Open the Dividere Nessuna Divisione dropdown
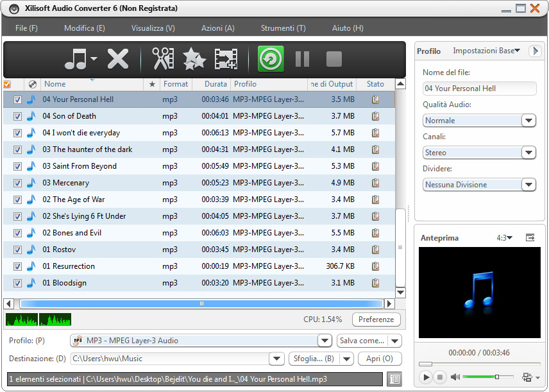 point(528,185)
